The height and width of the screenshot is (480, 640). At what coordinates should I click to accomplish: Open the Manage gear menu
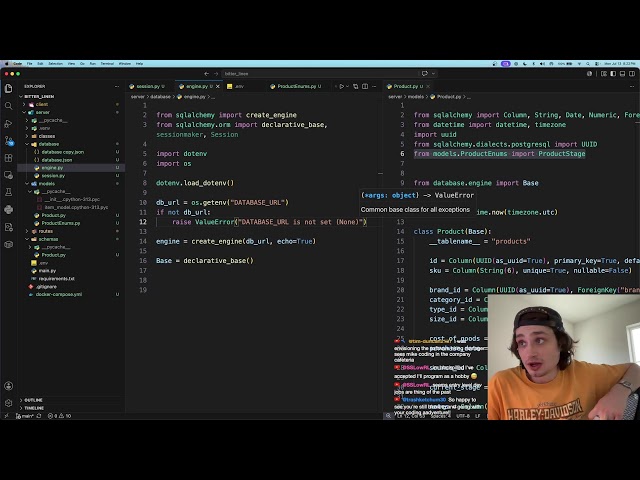pos(9,403)
